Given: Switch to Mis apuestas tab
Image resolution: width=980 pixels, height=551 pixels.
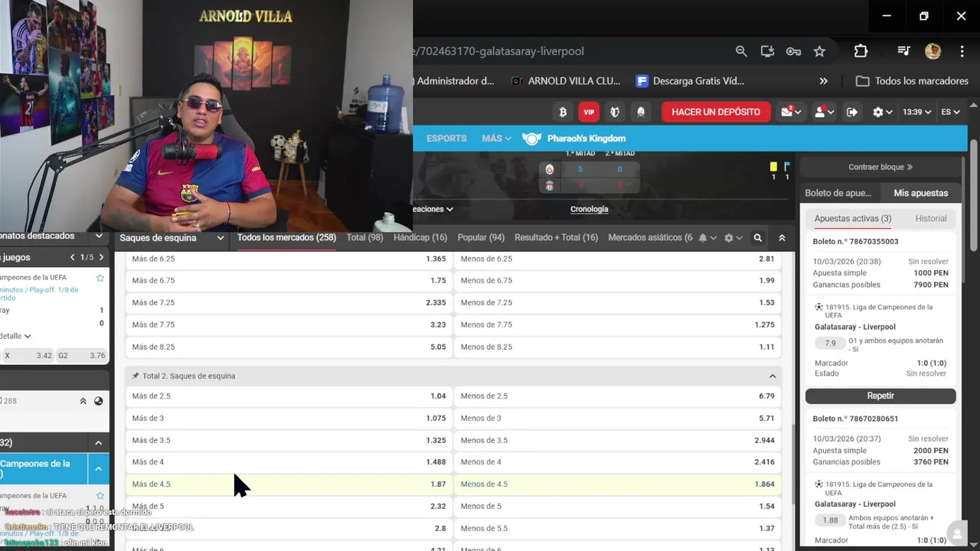Looking at the screenshot, I should [x=920, y=193].
